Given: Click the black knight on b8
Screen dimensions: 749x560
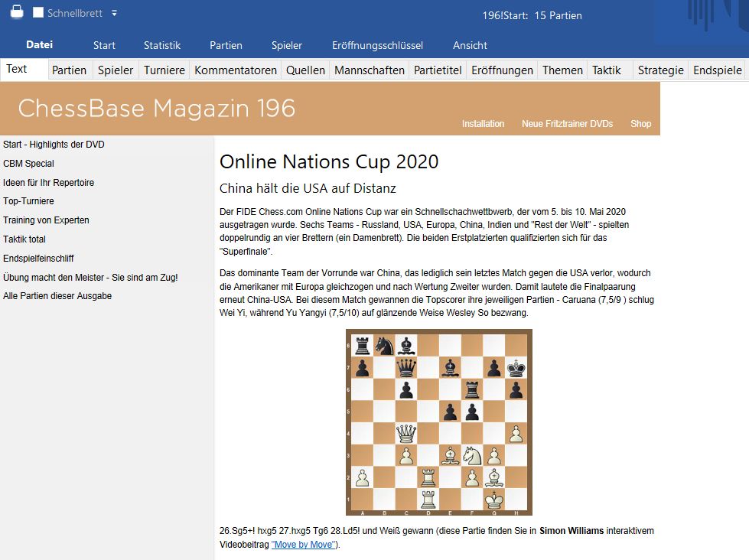Looking at the screenshot, I should coord(384,347).
